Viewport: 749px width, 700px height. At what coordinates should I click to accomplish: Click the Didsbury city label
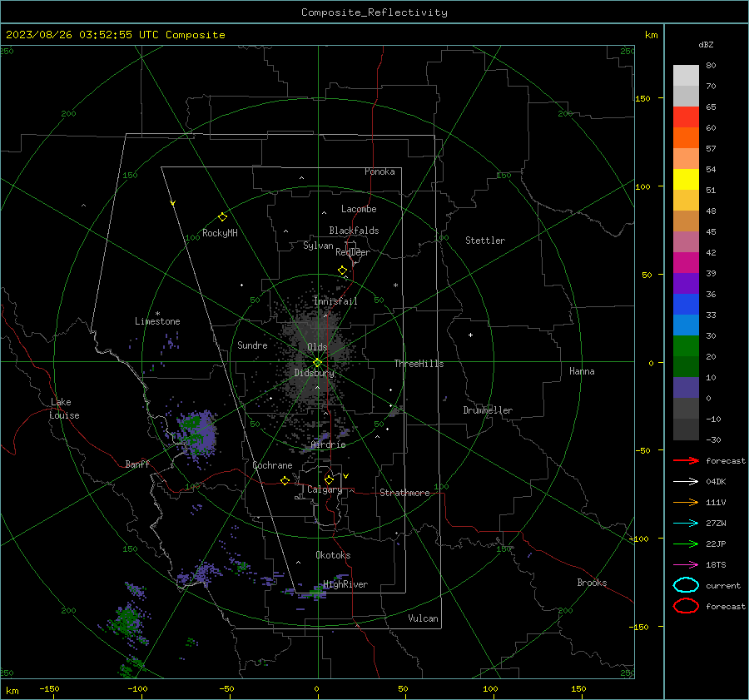[x=315, y=373]
